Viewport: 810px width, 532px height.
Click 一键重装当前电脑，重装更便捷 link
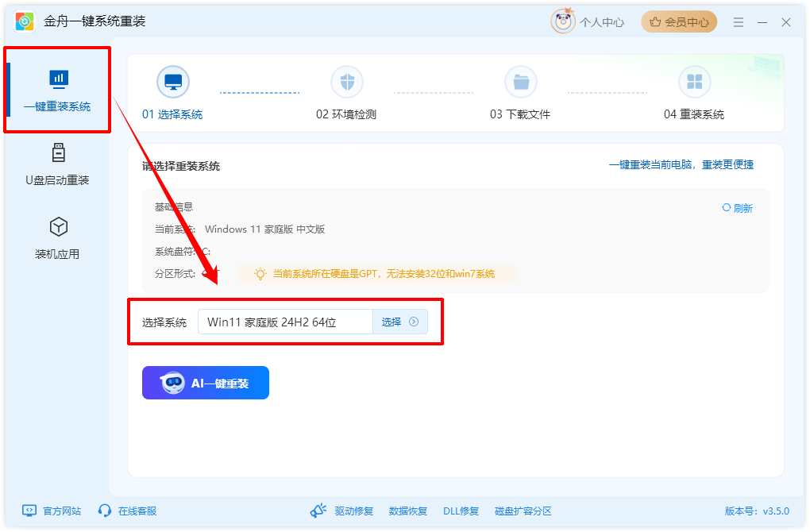tap(681, 164)
